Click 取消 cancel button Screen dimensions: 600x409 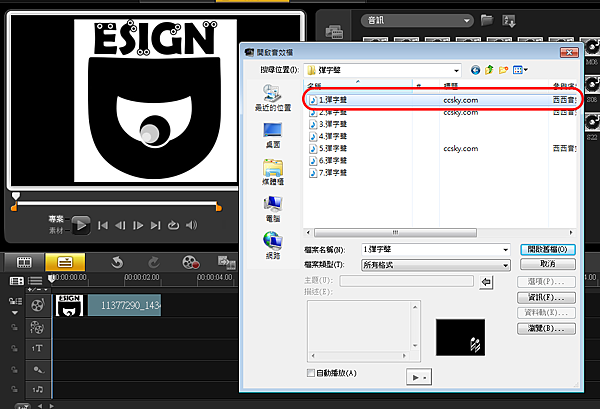click(548, 264)
